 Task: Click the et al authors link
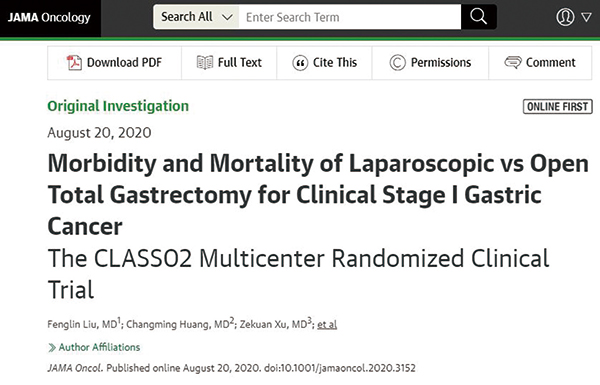point(327,325)
